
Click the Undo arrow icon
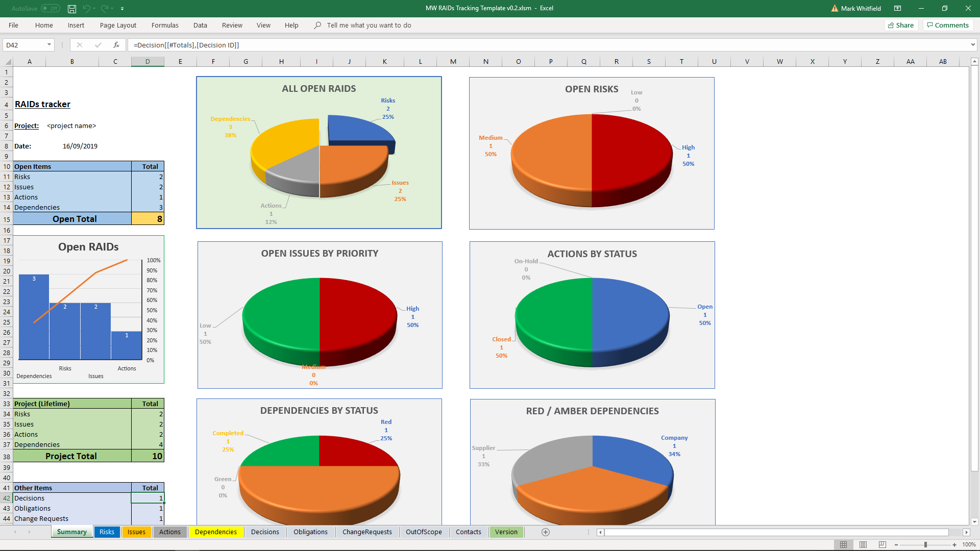86,9
